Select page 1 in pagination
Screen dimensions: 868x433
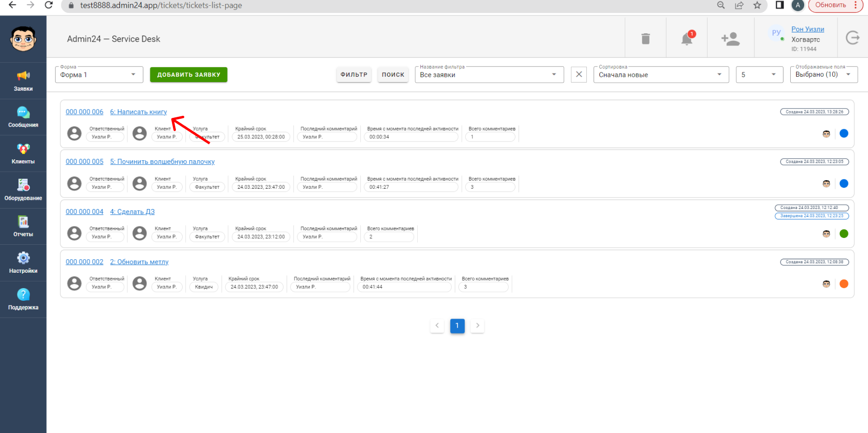pos(457,326)
